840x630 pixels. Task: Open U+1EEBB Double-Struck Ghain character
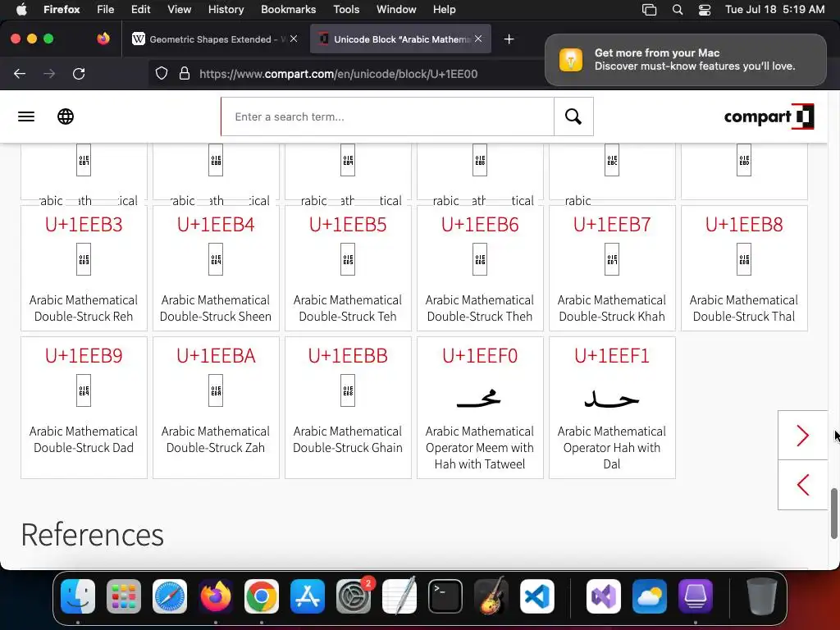click(x=348, y=408)
